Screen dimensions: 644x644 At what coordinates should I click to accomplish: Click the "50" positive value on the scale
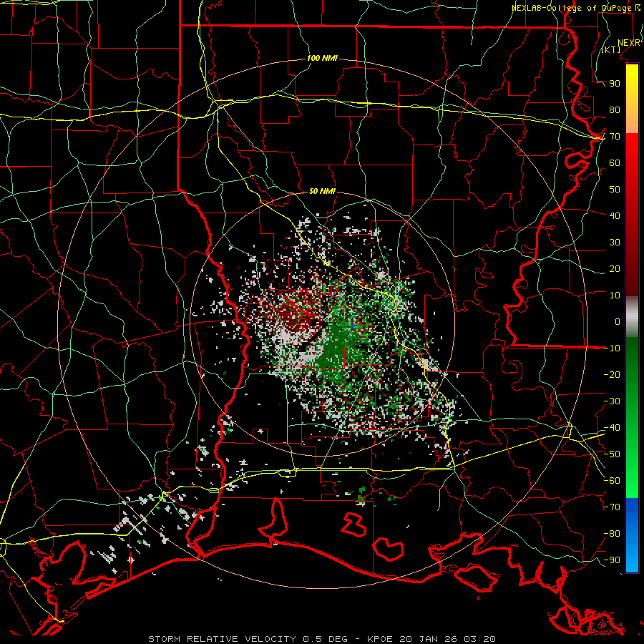click(615, 190)
